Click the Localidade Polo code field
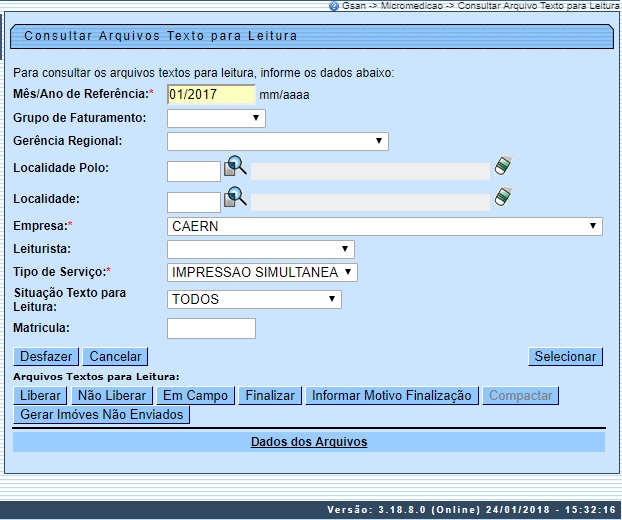Screen dimensions: 622x520 pyautogui.click(x=193, y=171)
